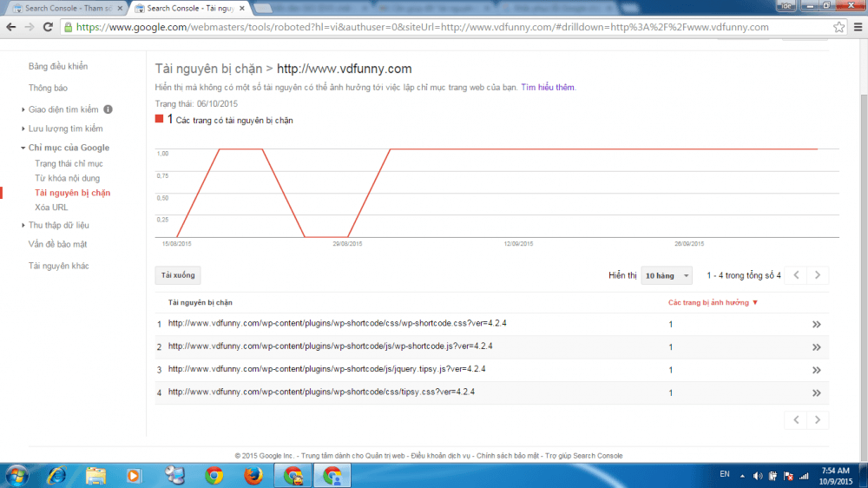
Task: Reload the page with the refresh icon
Action: (48, 27)
